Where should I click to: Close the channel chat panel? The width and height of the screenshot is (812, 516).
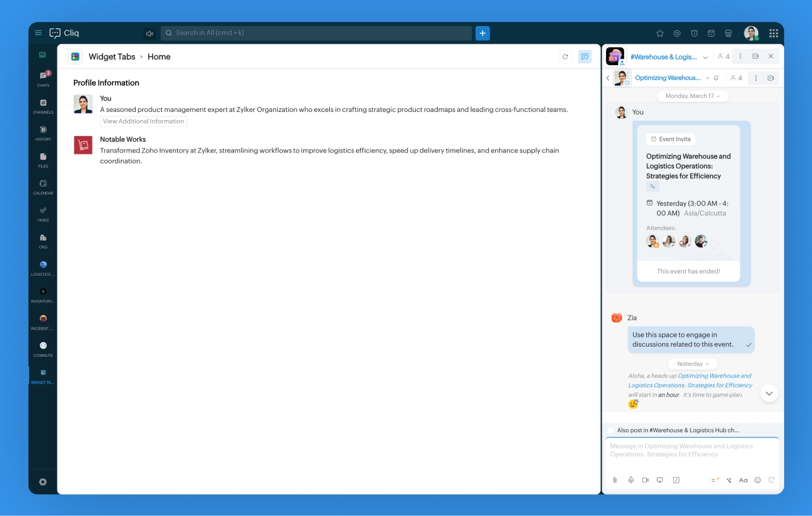tap(771, 56)
